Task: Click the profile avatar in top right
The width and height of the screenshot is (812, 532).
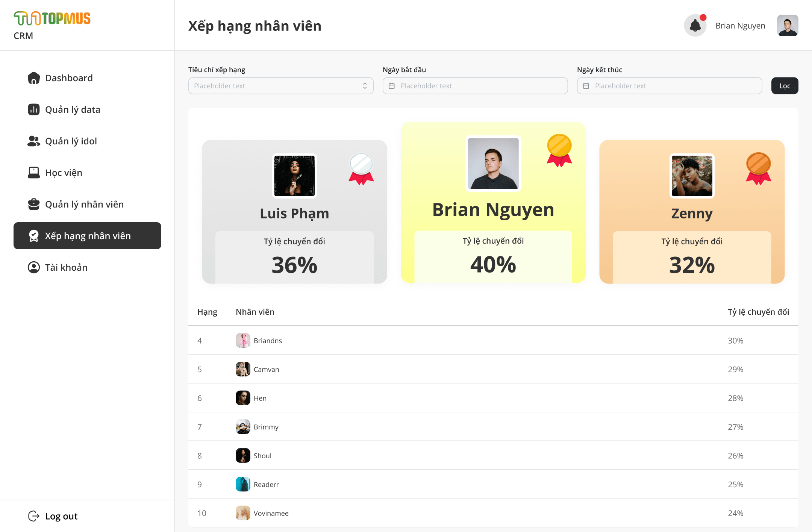Action: click(x=788, y=26)
